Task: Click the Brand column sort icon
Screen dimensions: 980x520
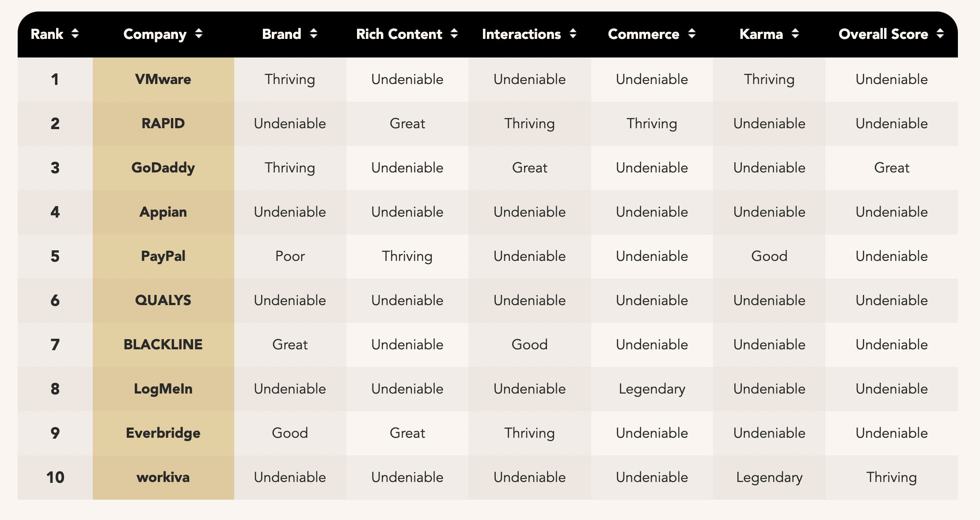Action: 314,34
